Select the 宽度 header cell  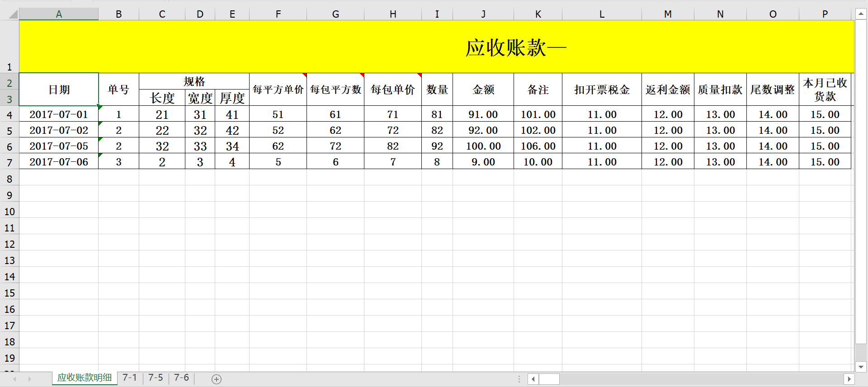[200, 98]
